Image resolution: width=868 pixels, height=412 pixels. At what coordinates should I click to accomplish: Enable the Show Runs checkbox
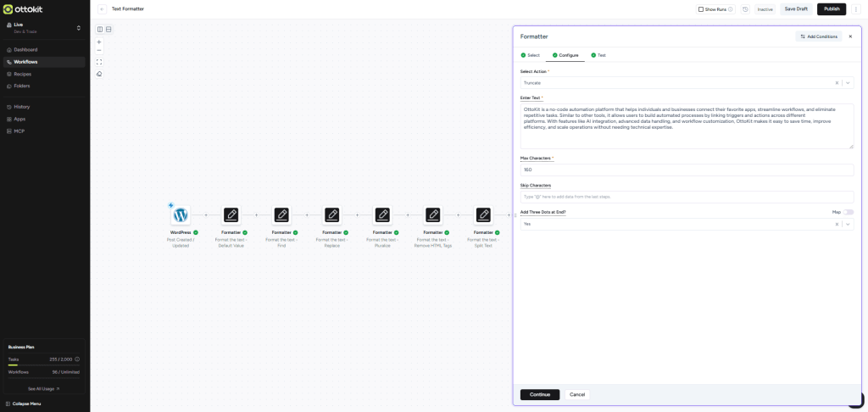tap(701, 9)
